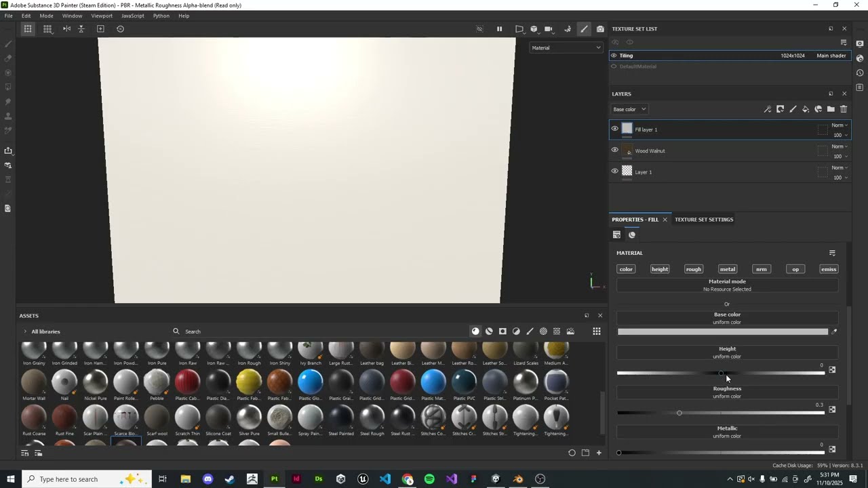Filter assets by brushes icon
The height and width of the screenshot is (488, 868).
(x=530, y=331)
